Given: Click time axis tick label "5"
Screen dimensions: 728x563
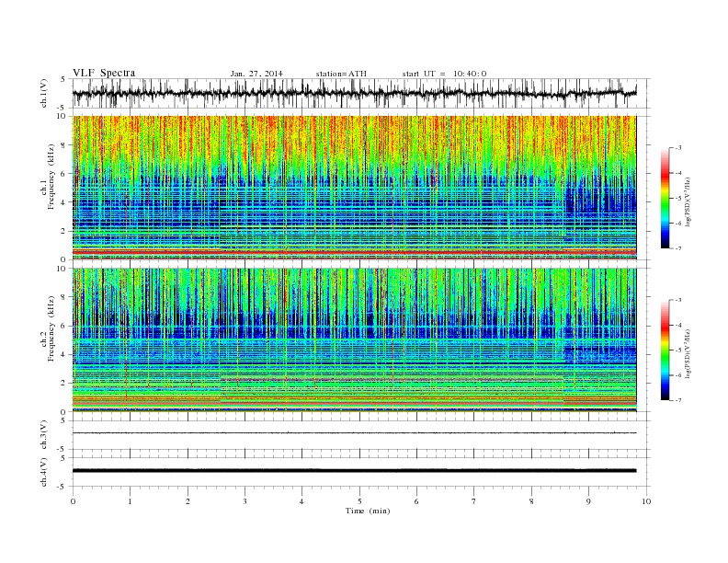Looking at the screenshot, I should click(x=359, y=501).
